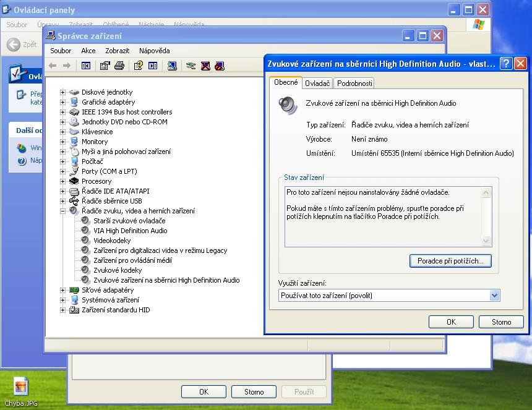The image size is (532, 410).
Task: Collapse the Řadiče zvuku, videa a herních zařízení node
Action: [62, 211]
